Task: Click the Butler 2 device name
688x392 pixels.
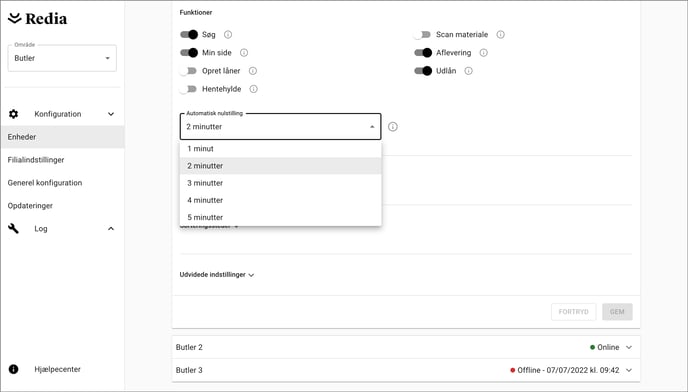Action: 189,347
